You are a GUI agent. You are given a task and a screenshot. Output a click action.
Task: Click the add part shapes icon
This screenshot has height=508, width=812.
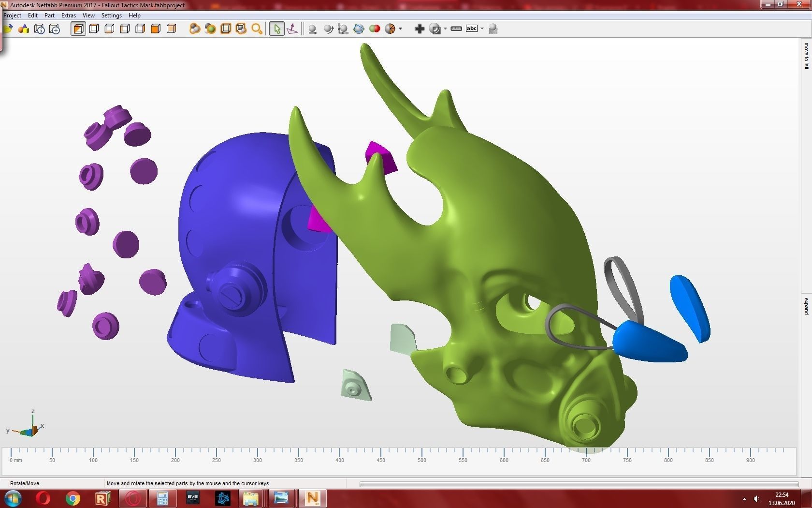(24, 29)
